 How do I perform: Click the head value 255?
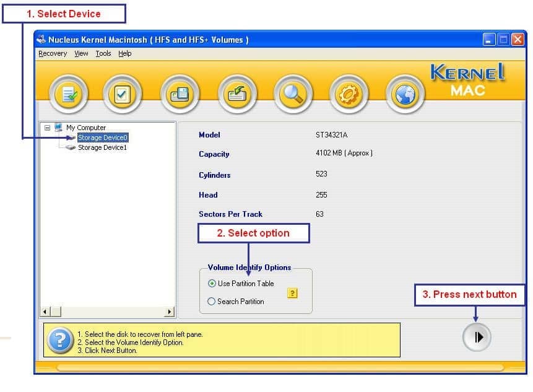(x=321, y=195)
